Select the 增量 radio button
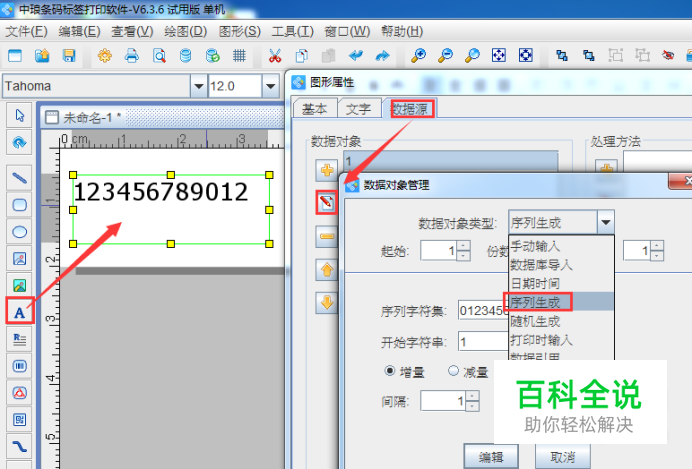This screenshot has width=692, height=469. [x=391, y=371]
